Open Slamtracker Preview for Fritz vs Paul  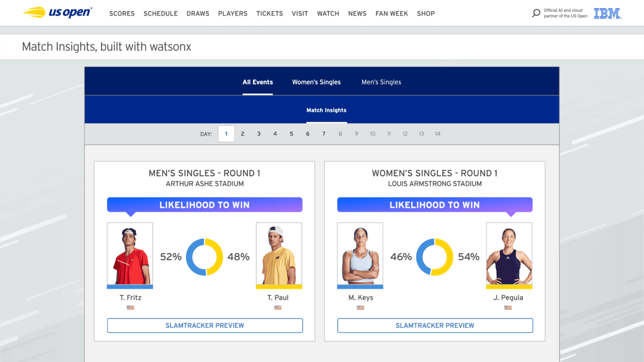tap(205, 326)
